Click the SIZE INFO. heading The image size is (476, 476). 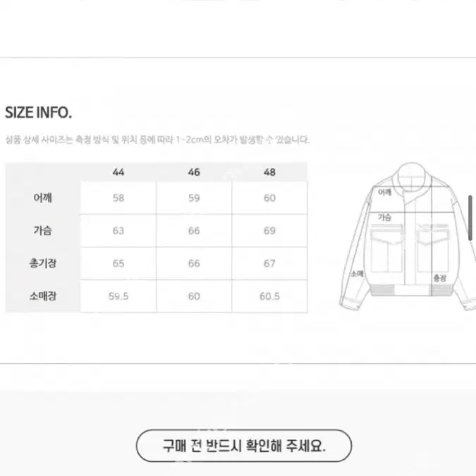39,113
